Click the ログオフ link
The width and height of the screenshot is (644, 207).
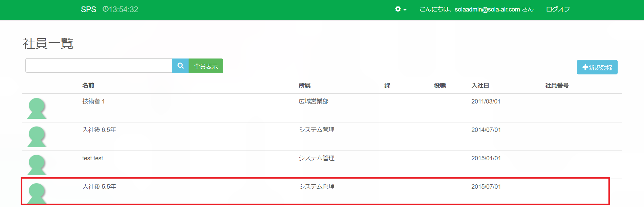(x=558, y=9)
